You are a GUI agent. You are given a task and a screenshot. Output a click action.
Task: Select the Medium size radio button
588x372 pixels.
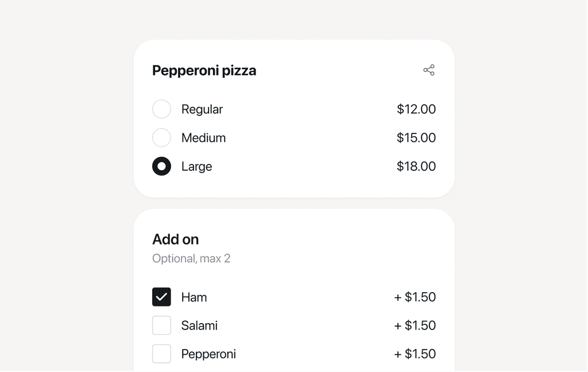click(x=161, y=137)
